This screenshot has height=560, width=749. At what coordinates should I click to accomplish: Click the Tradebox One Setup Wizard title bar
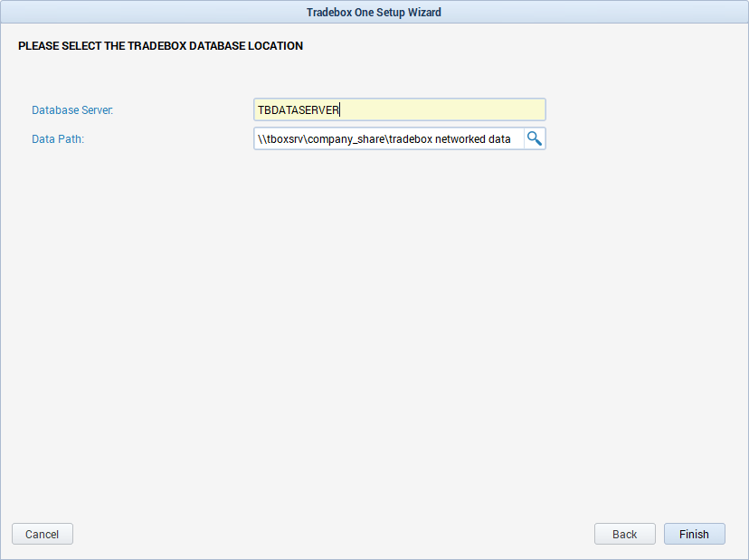(374, 12)
